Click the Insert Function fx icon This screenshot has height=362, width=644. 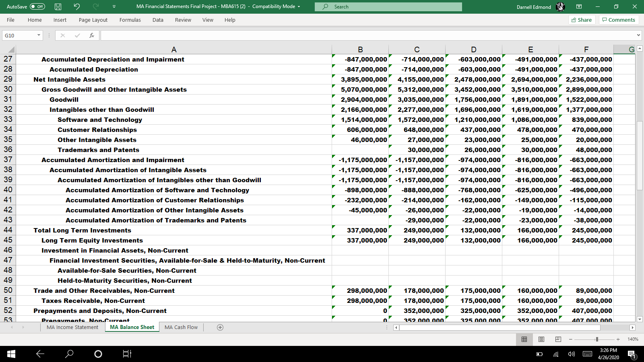[x=92, y=35]
